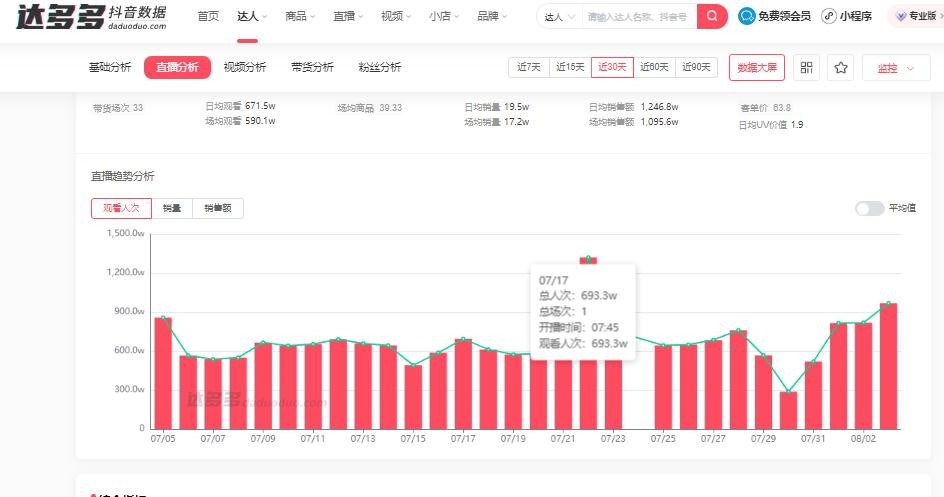Click the red search magnifier button
Screen dimensions: 944x497
click(712, 16)
